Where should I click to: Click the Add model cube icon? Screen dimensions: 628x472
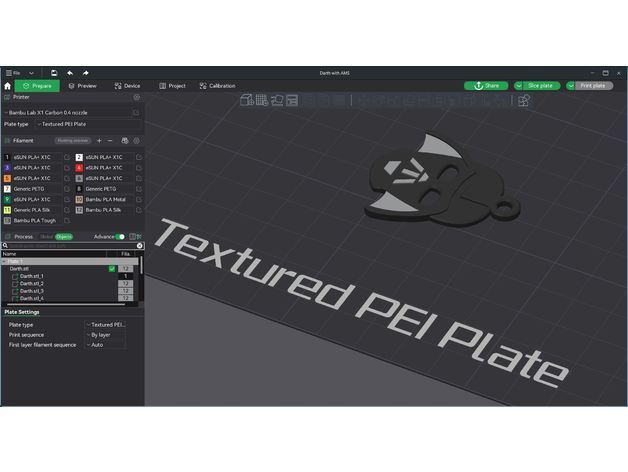pos(246,100)
